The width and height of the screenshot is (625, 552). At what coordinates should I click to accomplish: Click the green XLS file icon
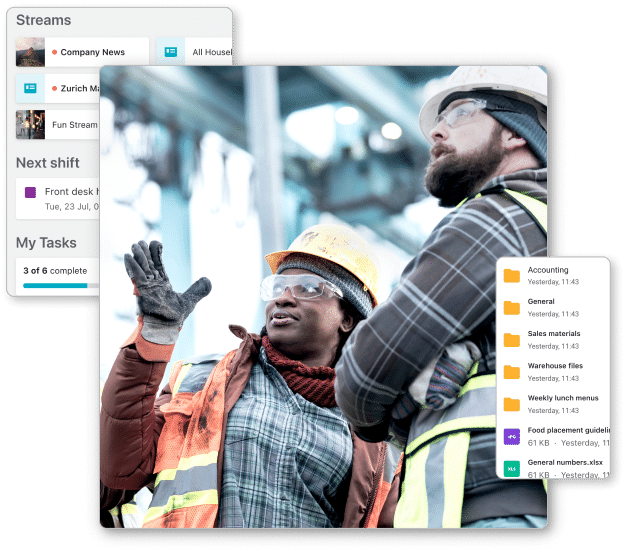point(512,468)
